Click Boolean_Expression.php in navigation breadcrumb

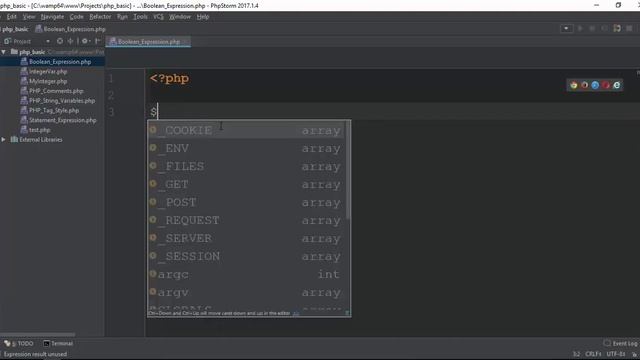(x=70, y=29)
